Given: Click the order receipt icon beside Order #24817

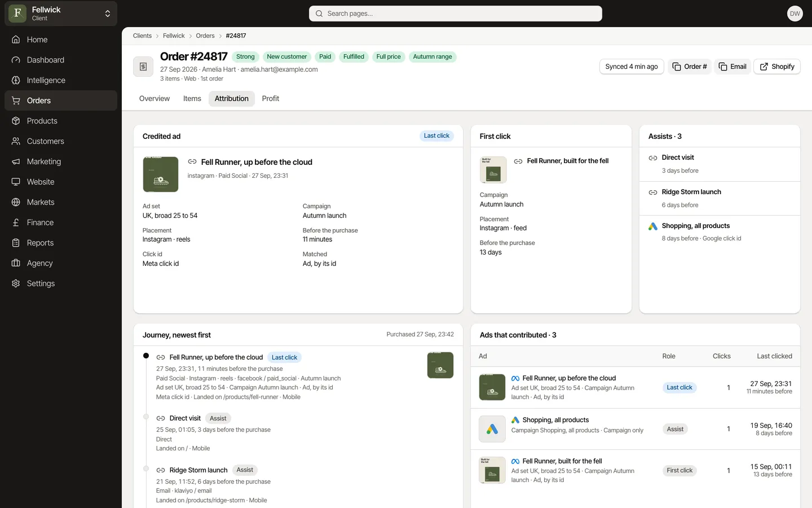Looking at the screenshot, I should [x=143, y=67].
